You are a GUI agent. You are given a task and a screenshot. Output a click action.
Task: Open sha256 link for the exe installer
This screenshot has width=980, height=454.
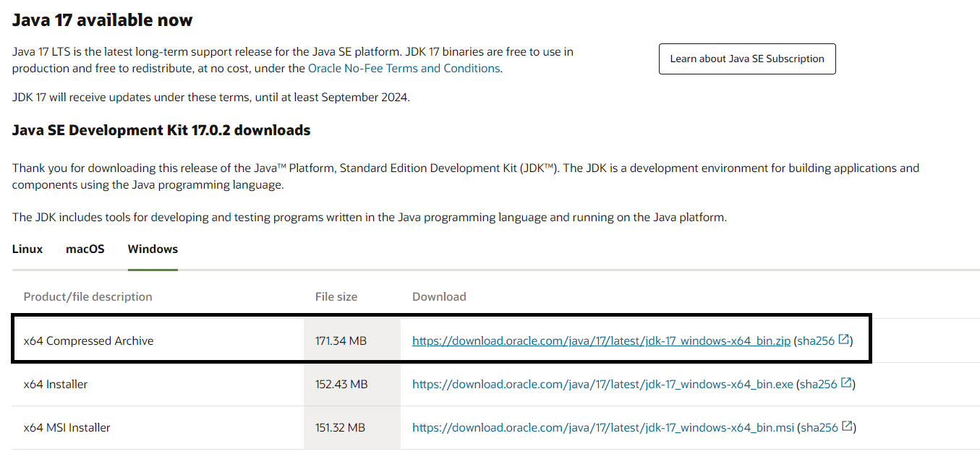click(x=819, y=384)
